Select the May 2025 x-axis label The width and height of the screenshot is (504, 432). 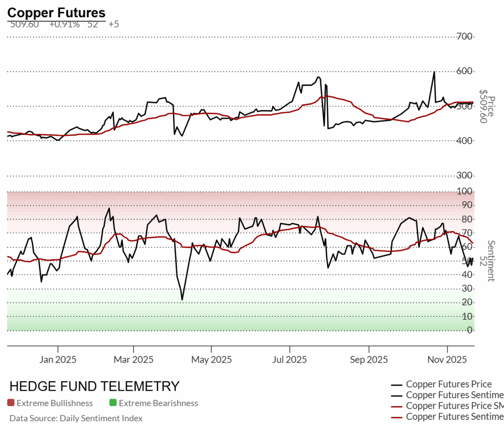(x=210, y=360)
